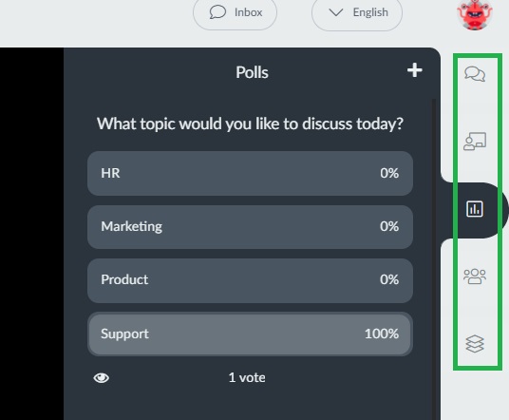509x420 pixels.
Task: Open the stacked layers sidebar icon
Action: 475,344
